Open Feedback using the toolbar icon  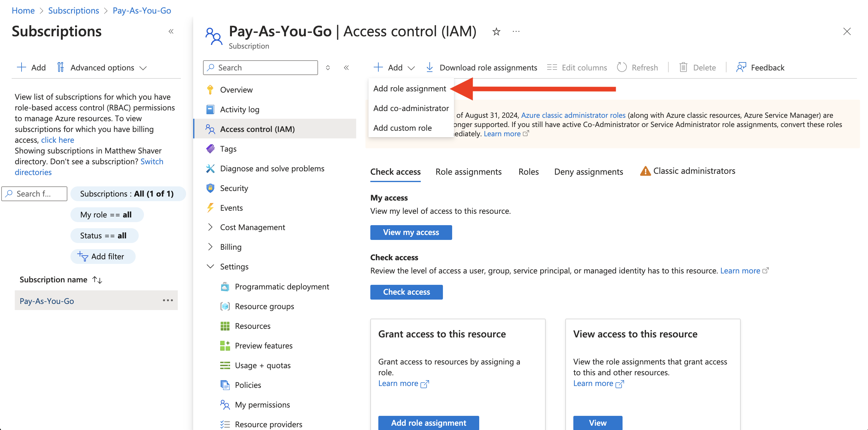pyautogui.click(x=741, y=67)
